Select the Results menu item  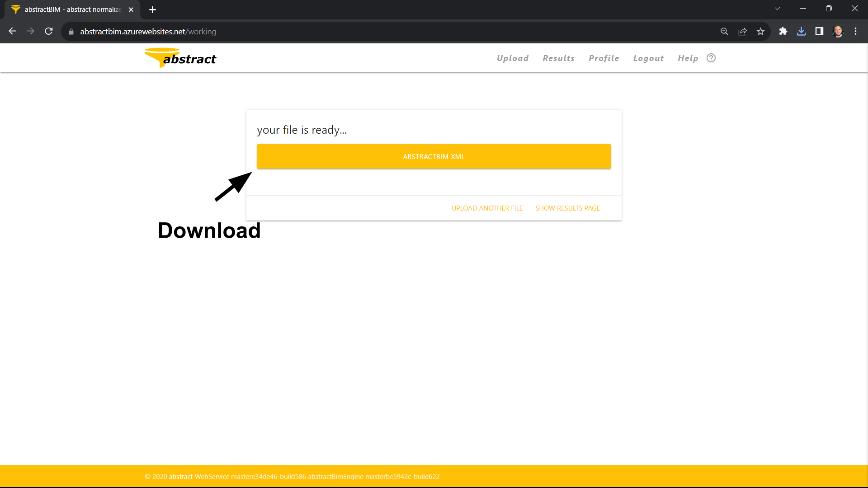click(x=558, y=58)
